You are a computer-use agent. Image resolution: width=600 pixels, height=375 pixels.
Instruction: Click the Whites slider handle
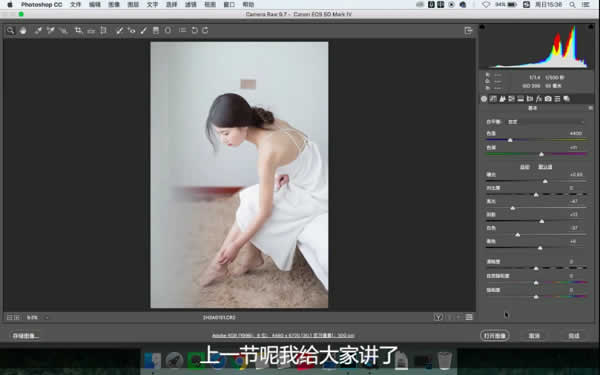click(x=518, y=235)
